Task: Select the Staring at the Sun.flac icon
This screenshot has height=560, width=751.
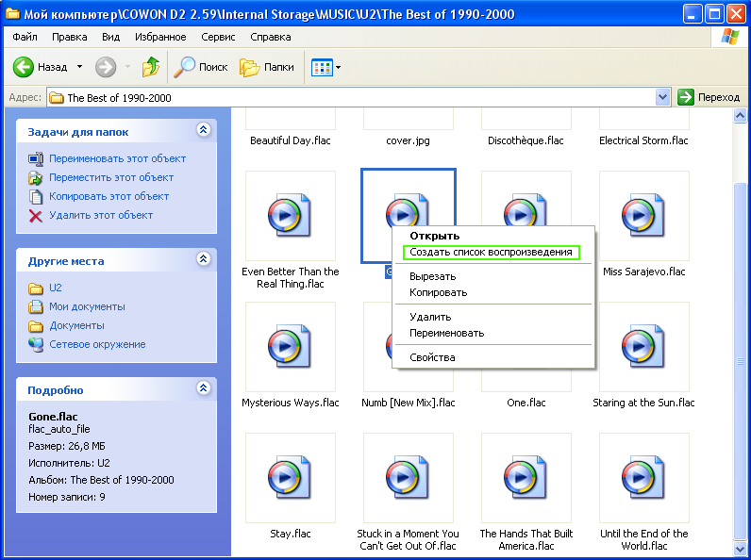Action: tap(643, 347)
